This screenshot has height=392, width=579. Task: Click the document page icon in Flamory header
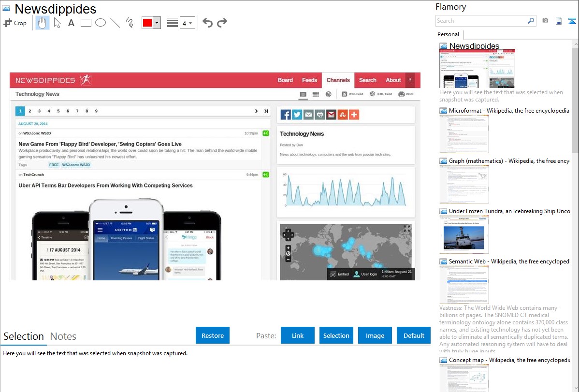click(559, 21)
